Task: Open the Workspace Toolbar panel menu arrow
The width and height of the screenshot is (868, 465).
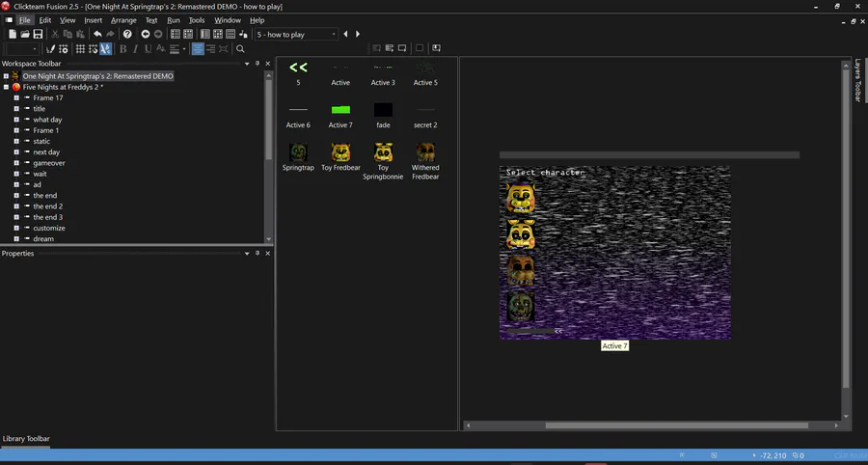Action: [248, 64]
